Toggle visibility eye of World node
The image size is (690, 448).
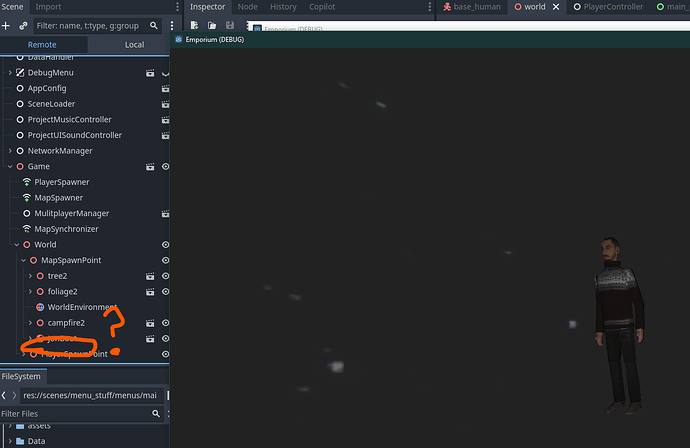point(165,245)
